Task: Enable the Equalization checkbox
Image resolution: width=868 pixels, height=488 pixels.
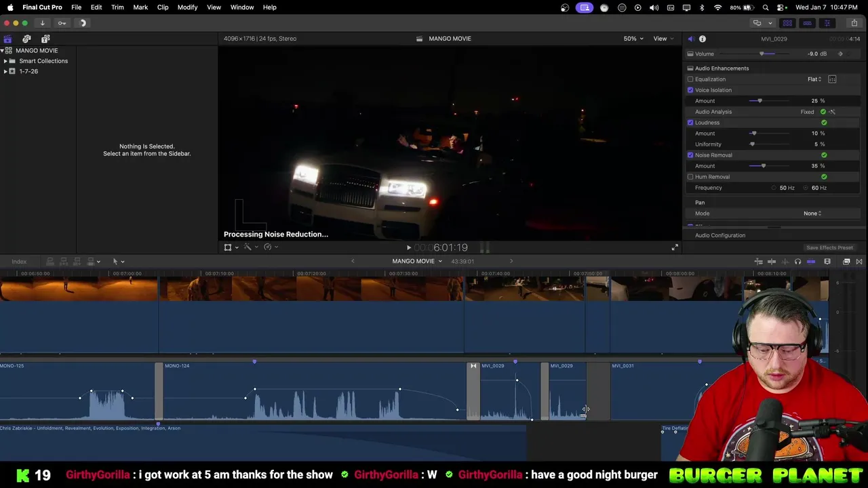Action: coord(690,79)
